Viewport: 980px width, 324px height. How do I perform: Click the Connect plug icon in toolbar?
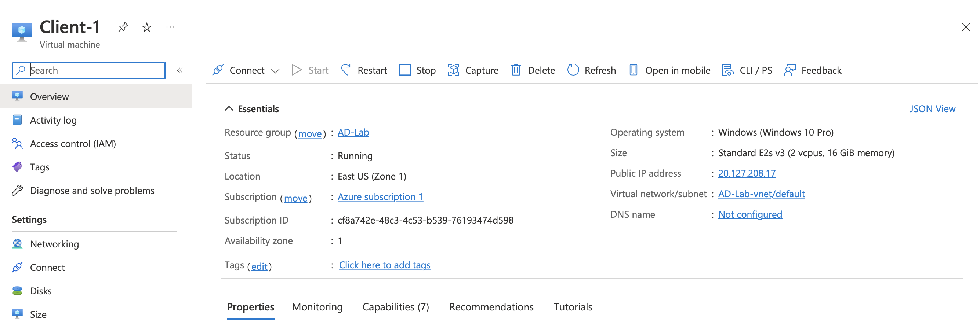[218, 70]
